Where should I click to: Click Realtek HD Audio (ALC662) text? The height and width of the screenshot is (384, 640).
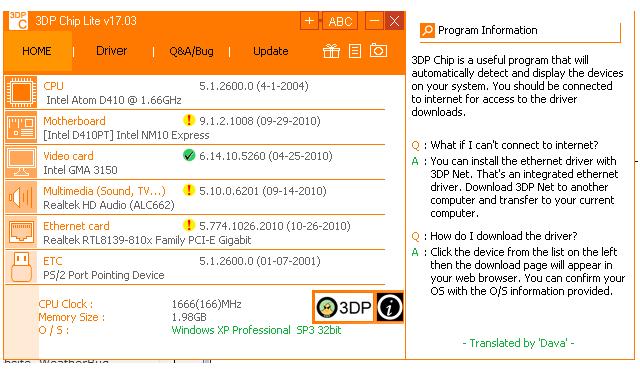[109, 205]
